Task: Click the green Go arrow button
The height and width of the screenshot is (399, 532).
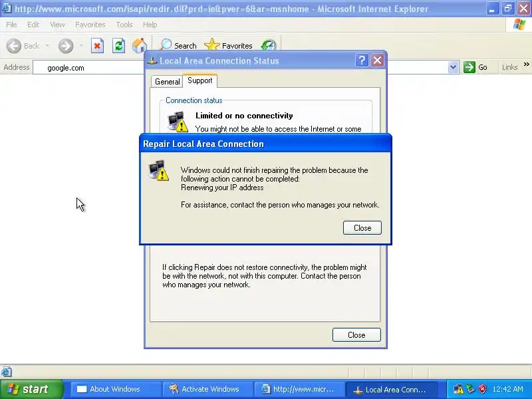Action: pos(469,67)
